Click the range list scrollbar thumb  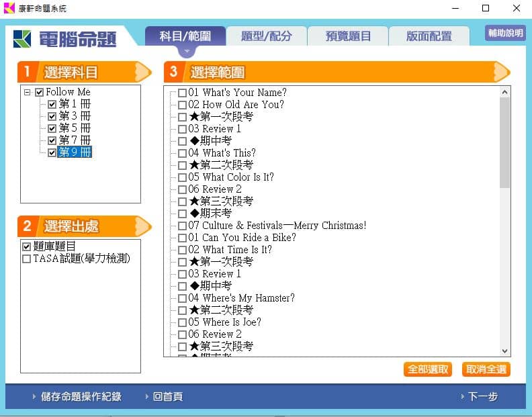(504, 142)
